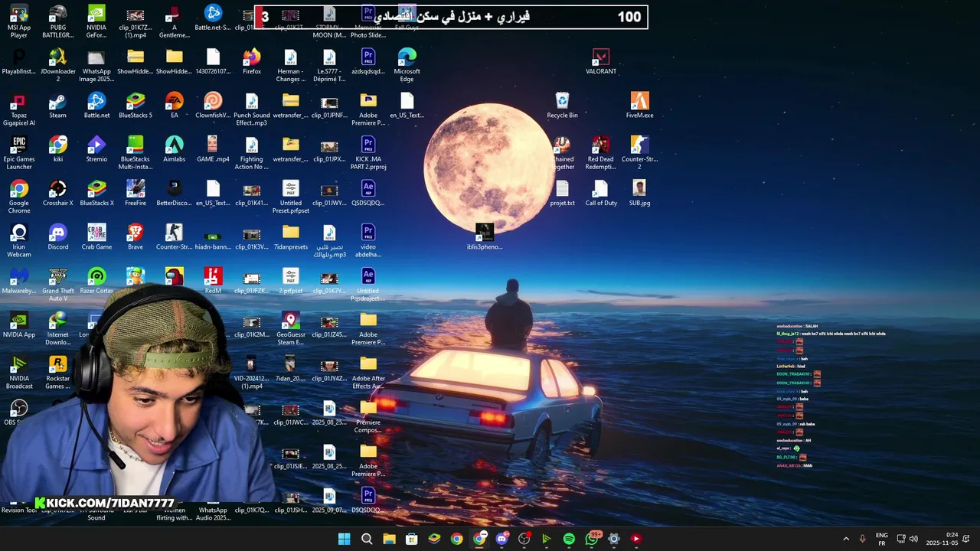Open File Explorer from the taskbar
980x551 pixels.
point(389,539)
